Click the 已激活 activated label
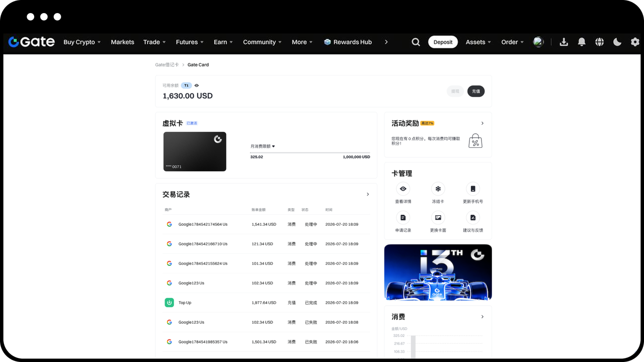The image size is (644, 362). pyautogui.click(x=192, y=123)
